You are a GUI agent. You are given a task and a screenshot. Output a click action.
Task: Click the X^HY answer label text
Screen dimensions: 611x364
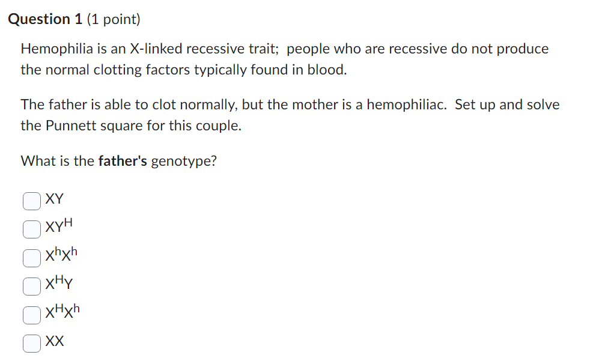[59, 285]
